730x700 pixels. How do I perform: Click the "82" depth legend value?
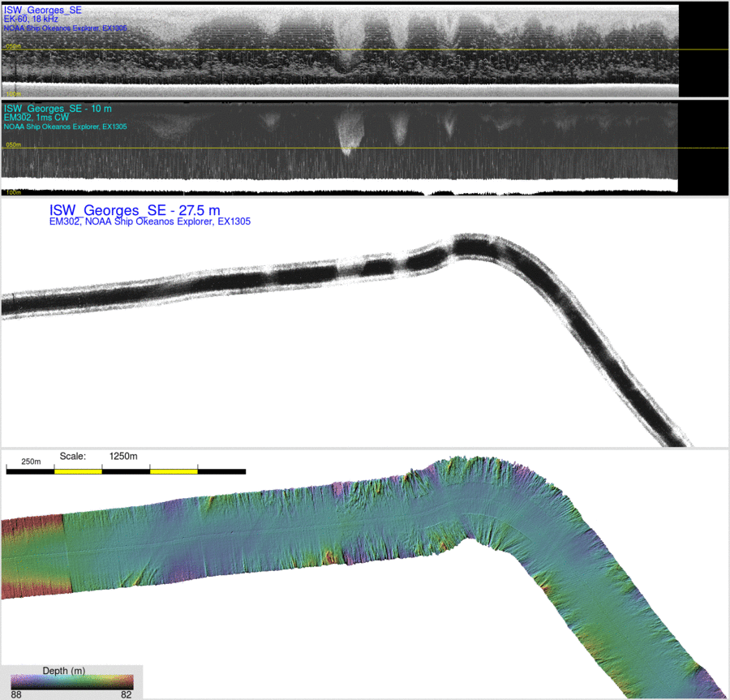click(127, 694)
